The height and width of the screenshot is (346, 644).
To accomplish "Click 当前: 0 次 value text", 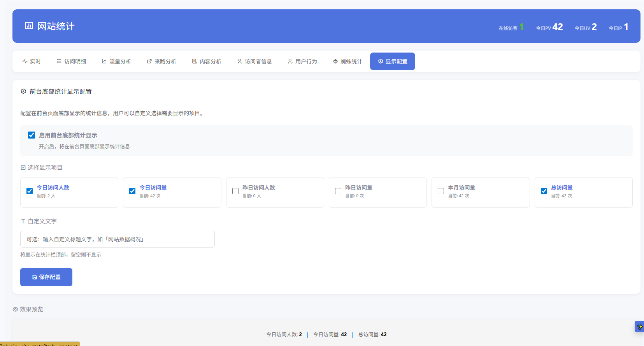I will click(x=354, y=196).
